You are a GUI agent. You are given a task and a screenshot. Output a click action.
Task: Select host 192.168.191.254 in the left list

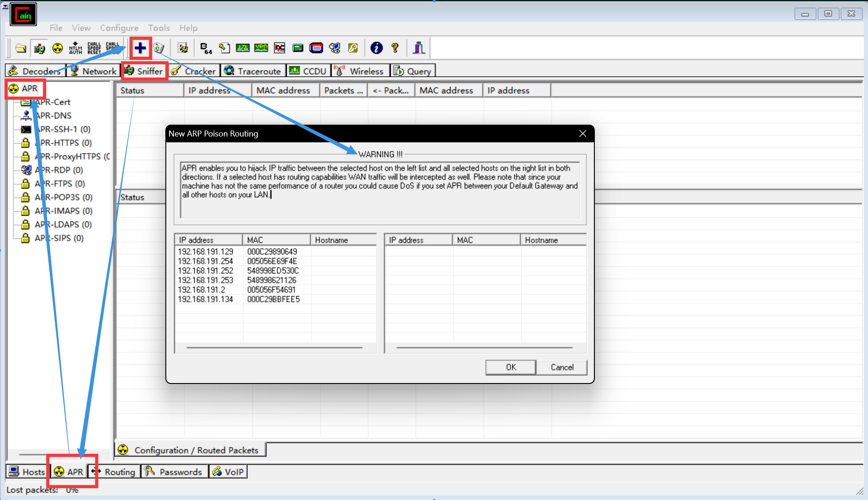[275, 261]
